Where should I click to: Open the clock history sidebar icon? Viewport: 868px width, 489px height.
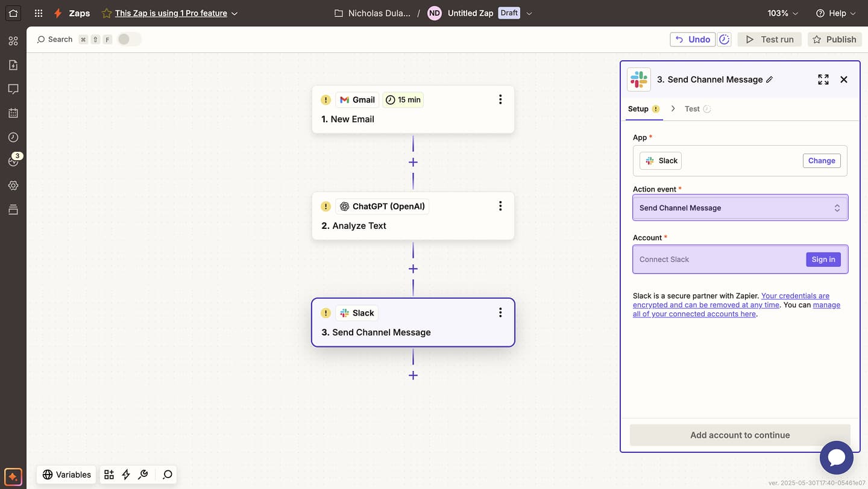[13, 137]
